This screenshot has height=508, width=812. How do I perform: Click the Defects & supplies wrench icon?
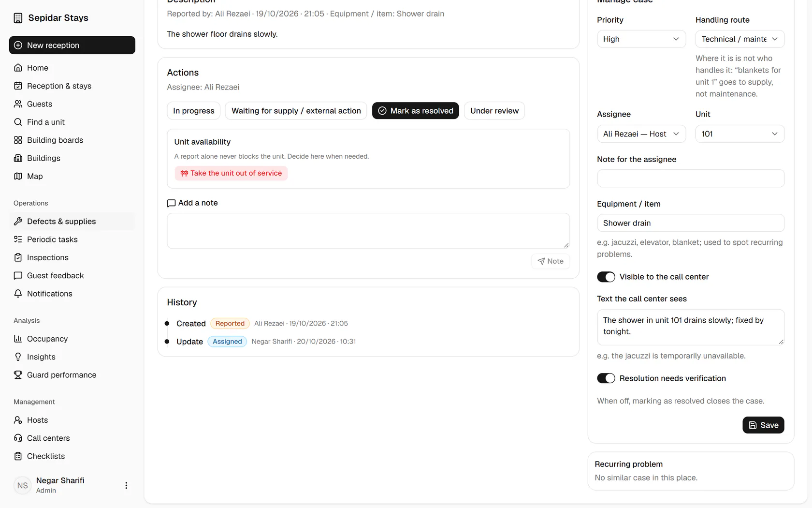pyautogui.click(x=18, y=221)
